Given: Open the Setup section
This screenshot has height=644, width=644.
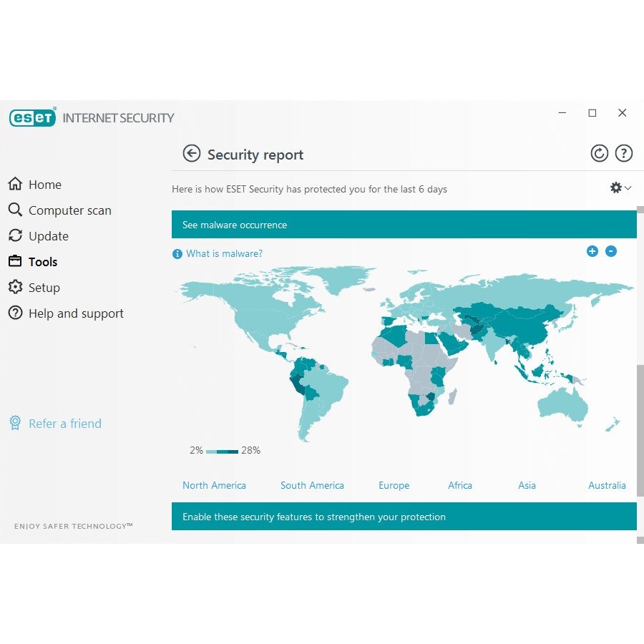Looking at the screenshot, I should (44, 288).
